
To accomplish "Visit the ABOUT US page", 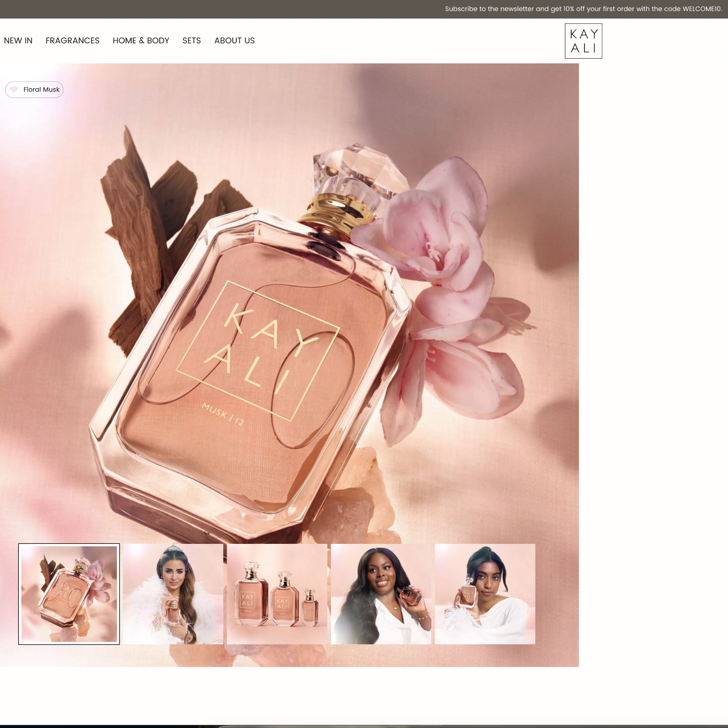I will pos(234,41).
